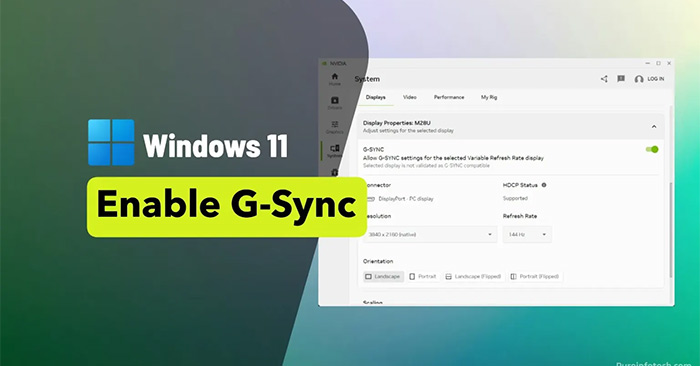Open the Resolution dropdown 3840 x 2160

point(430,234)
